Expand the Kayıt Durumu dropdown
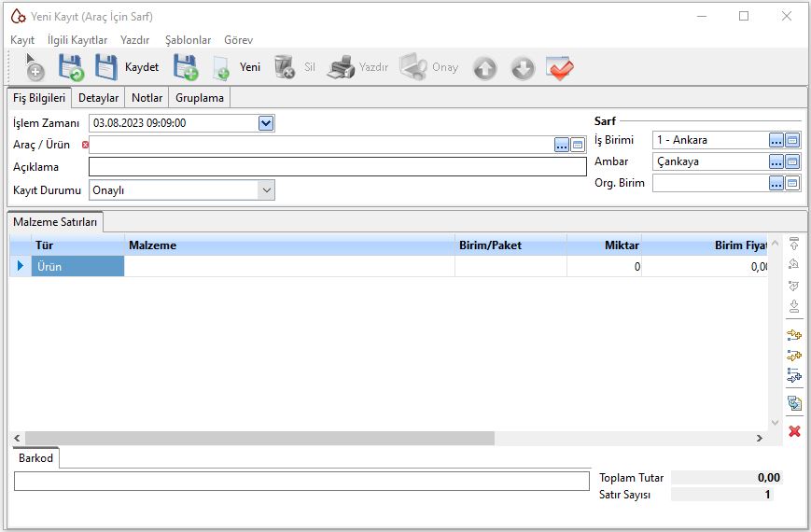Image resolution: width=811 pixels, height=532 pixels. pyautogui.click(x=266, y=190)
